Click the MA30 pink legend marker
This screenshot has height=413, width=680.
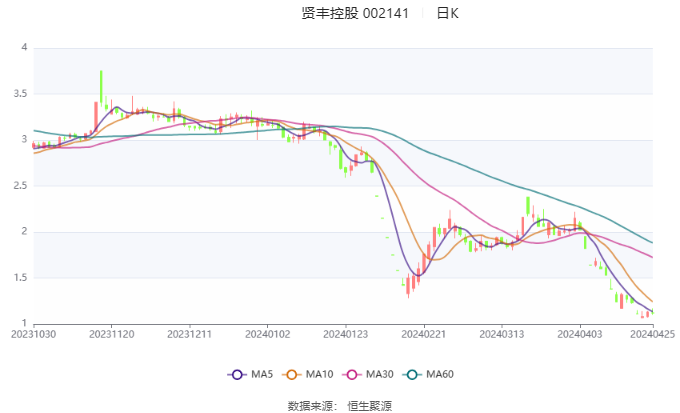[352, 374]
